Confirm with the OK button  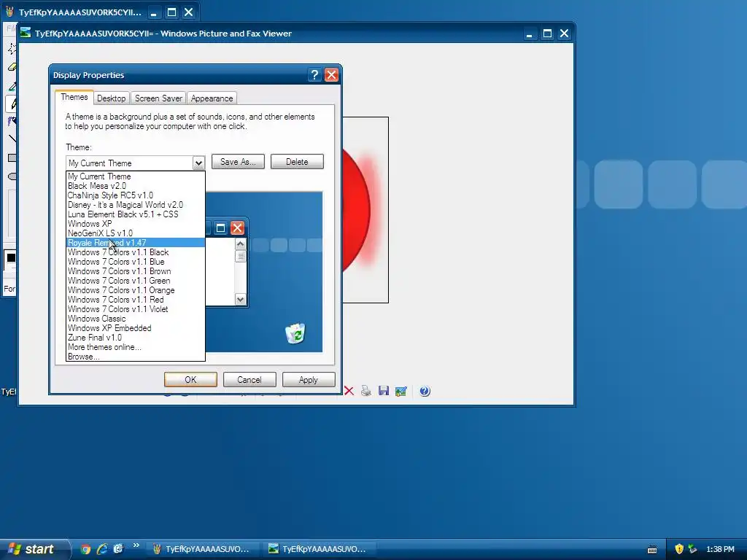tap(190, 379)
